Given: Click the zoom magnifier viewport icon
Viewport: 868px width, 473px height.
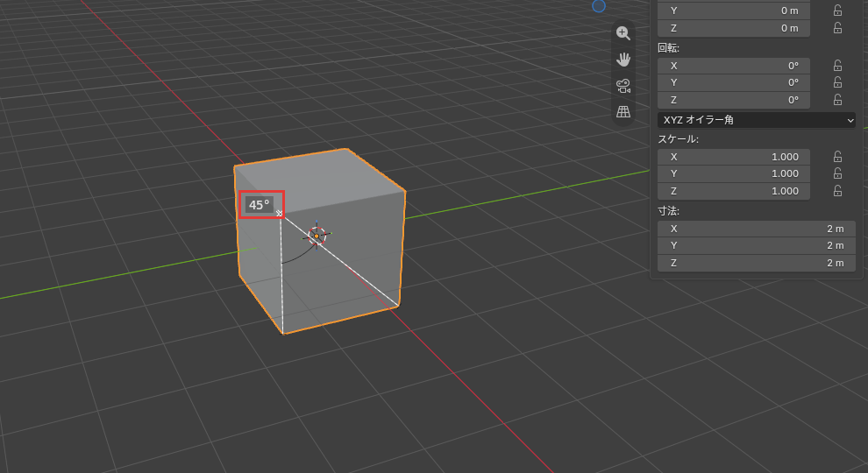Looking at the screenshot, I should pos(623,33).
